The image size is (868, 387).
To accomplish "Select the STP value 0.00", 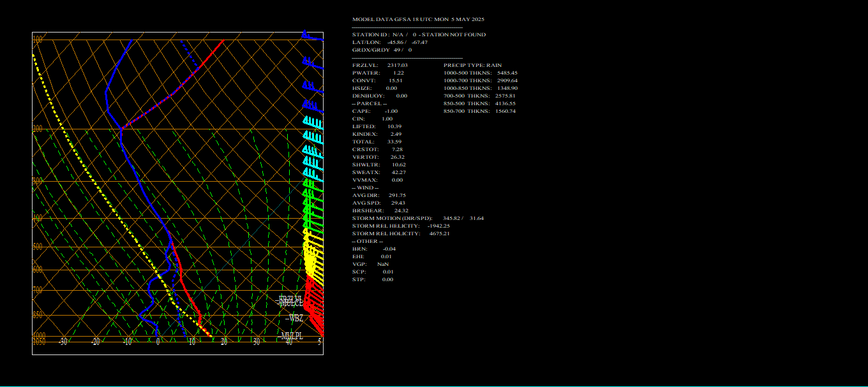I will point(388,279).
